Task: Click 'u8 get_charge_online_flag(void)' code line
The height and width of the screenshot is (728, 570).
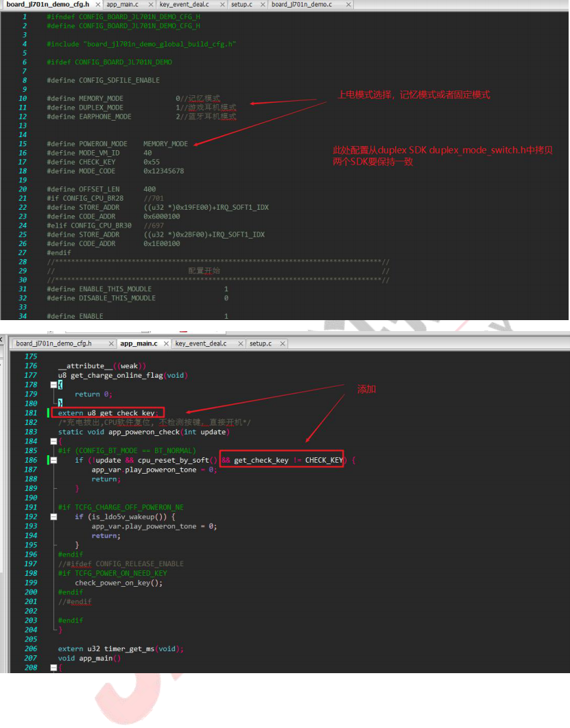Action: [x=123, y=375]
